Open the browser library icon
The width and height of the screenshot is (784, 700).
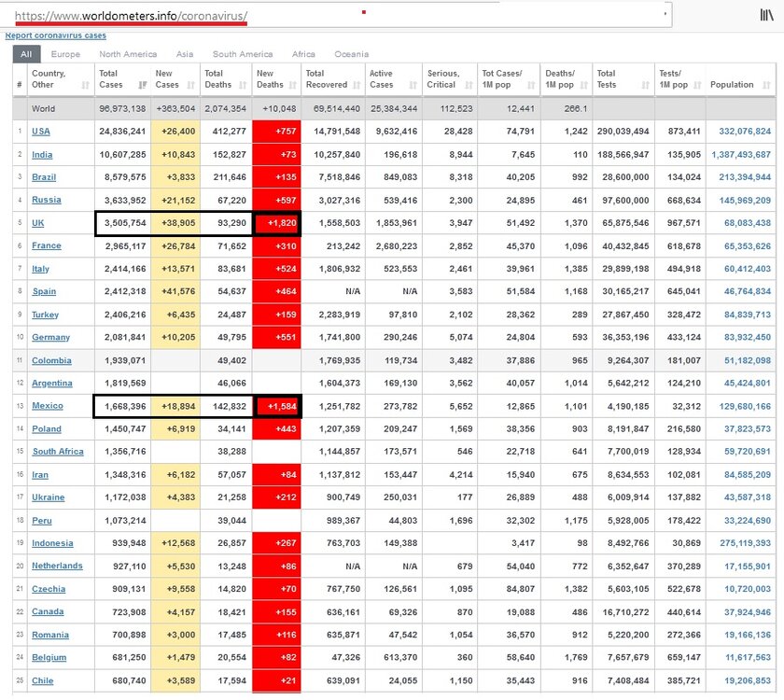point(765,15)
